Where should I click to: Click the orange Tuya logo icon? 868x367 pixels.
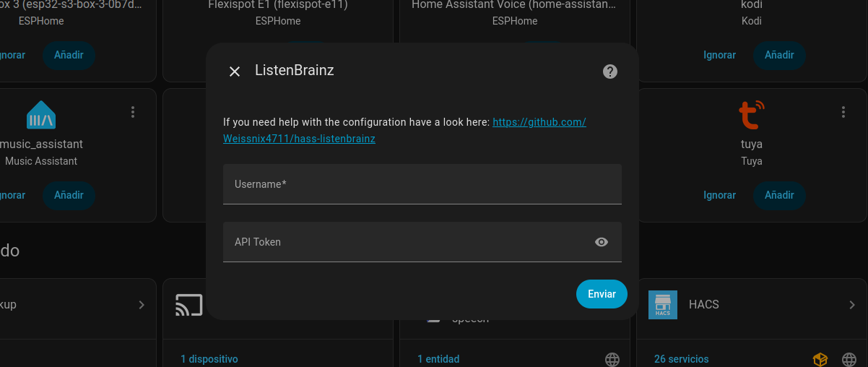click(751, 115)
